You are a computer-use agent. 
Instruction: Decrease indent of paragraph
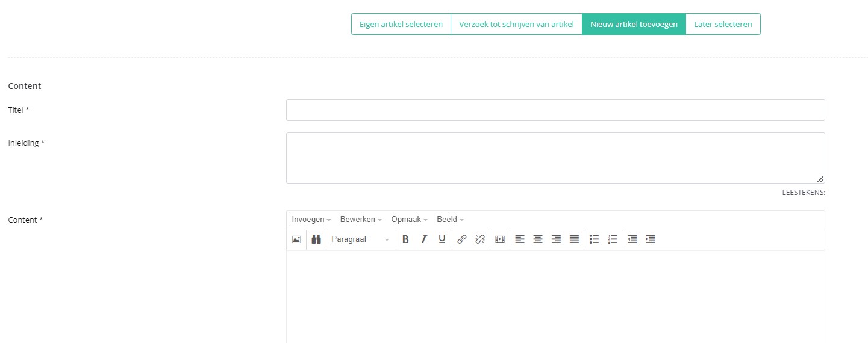632,239
